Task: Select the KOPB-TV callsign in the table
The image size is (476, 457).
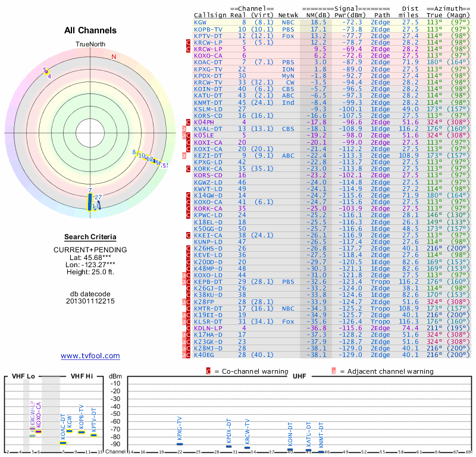Action: click(x=208, y=29)
